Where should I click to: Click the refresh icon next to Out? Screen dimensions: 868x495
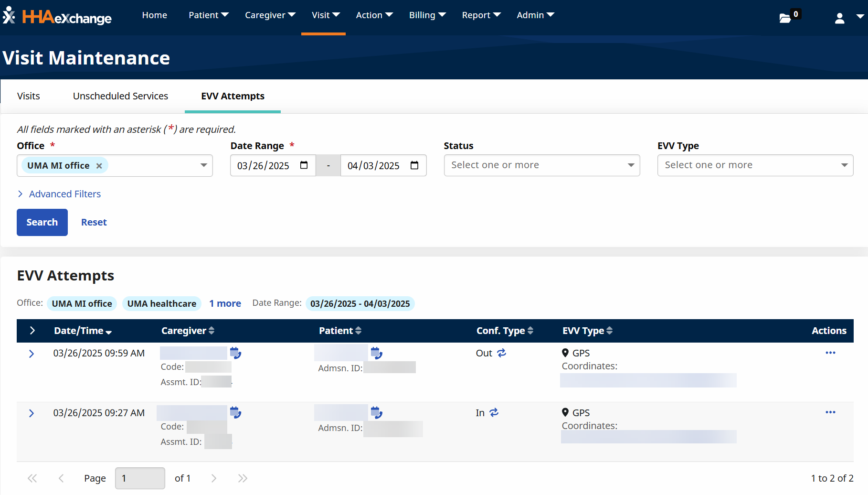point(501,353)
